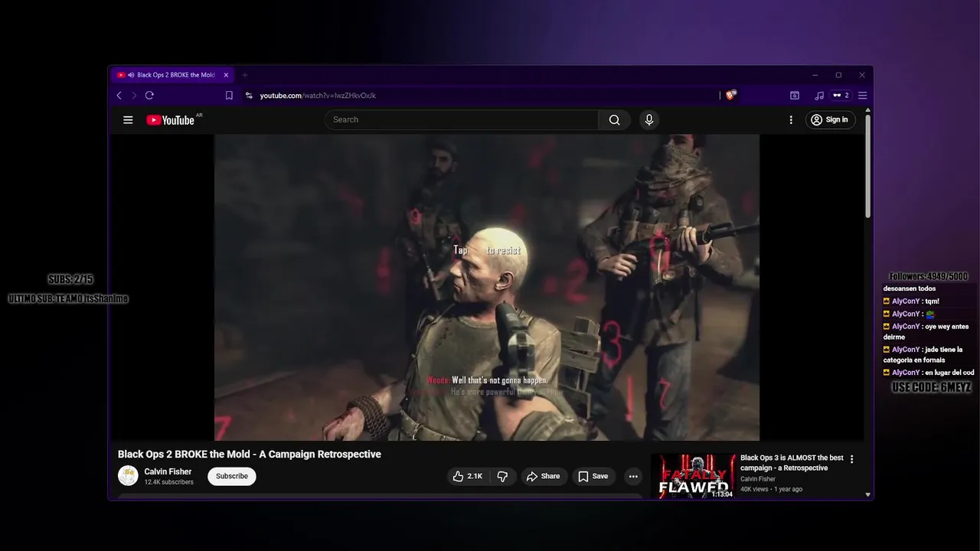Go back with browser back arrow
This screenshot has width=980, height=551.
point(119,96)
